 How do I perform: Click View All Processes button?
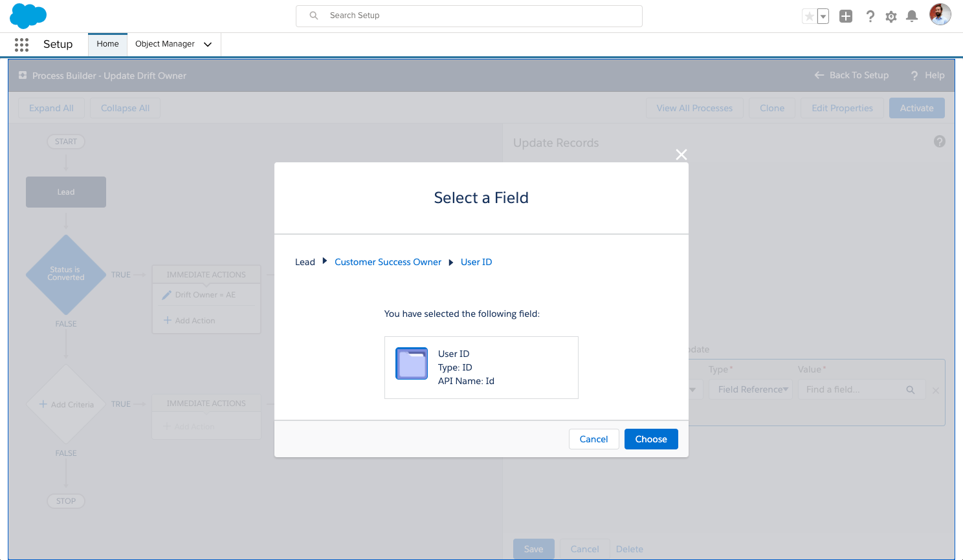click(694, 108)
